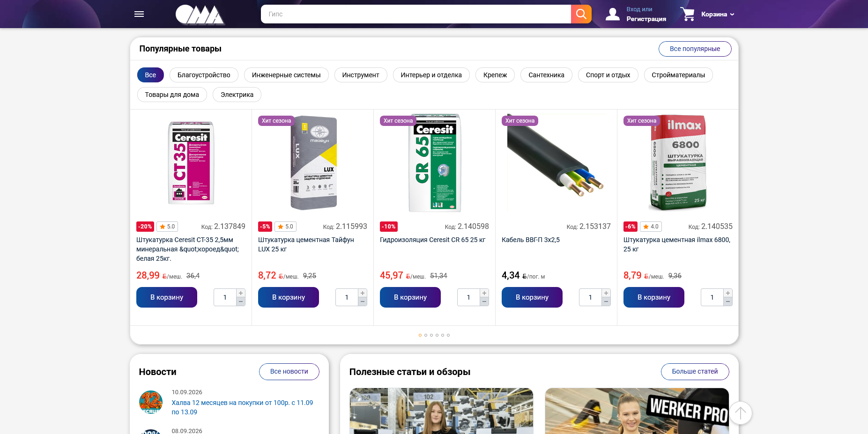The image size is (868, 434).
Task: Click the orange search magnifier button
Action: coord(581,14)
